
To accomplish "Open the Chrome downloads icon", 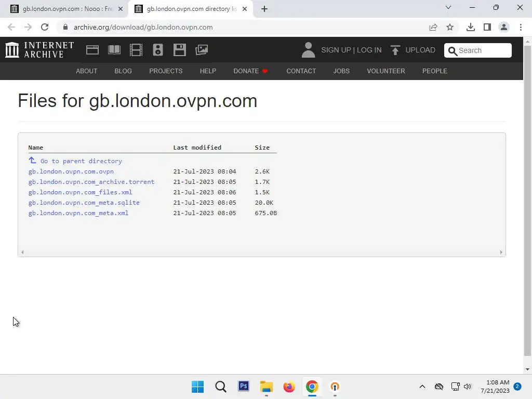I will [x=471, y=27].
